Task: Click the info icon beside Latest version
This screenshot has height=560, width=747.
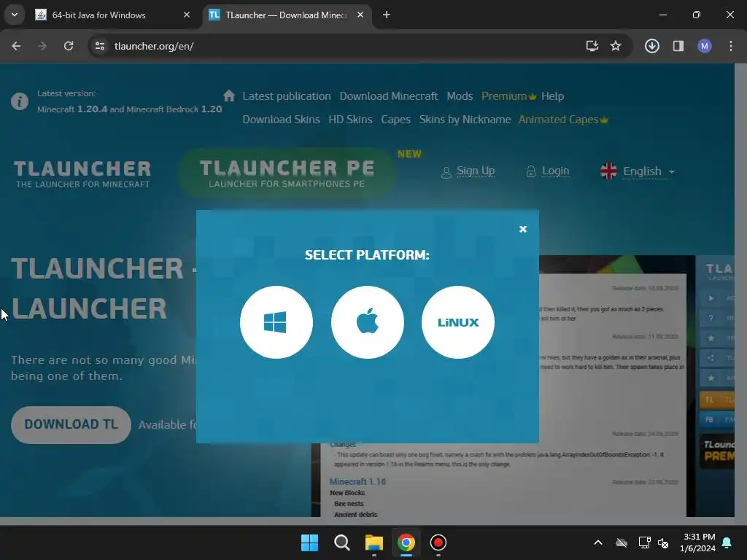Action: point(20,101)
